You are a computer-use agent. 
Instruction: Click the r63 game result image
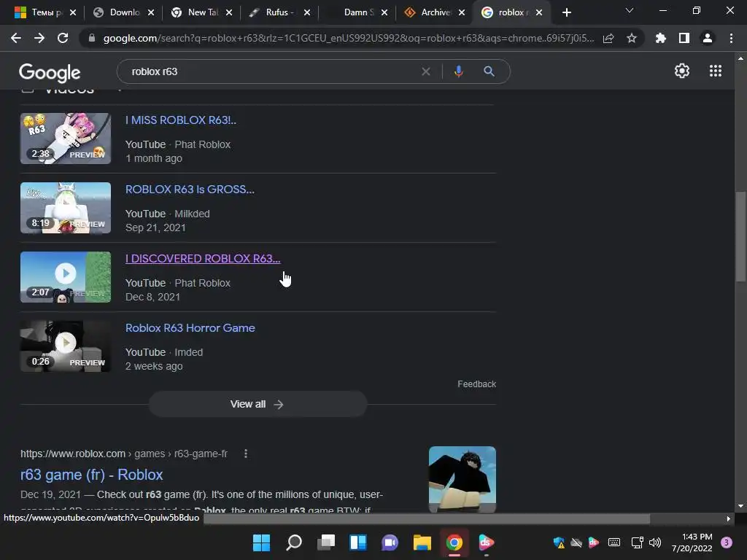pyautogui.click(x=462, y=479)
